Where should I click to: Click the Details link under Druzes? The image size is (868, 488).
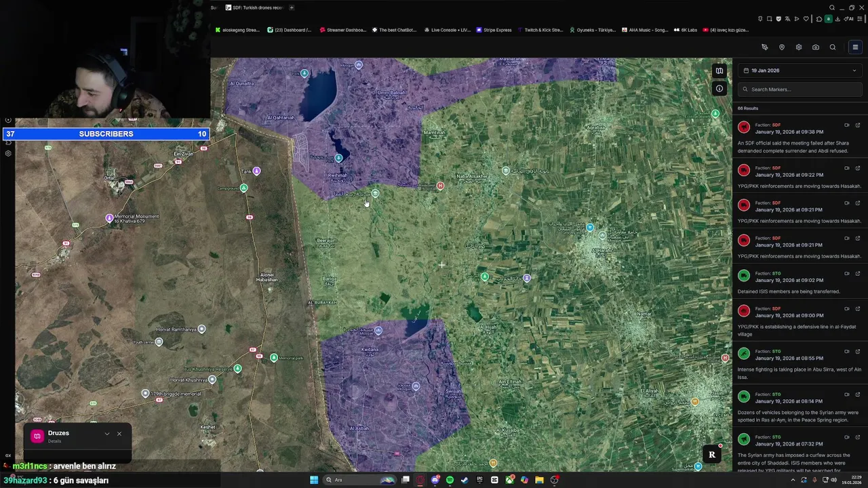coord(54,441)
